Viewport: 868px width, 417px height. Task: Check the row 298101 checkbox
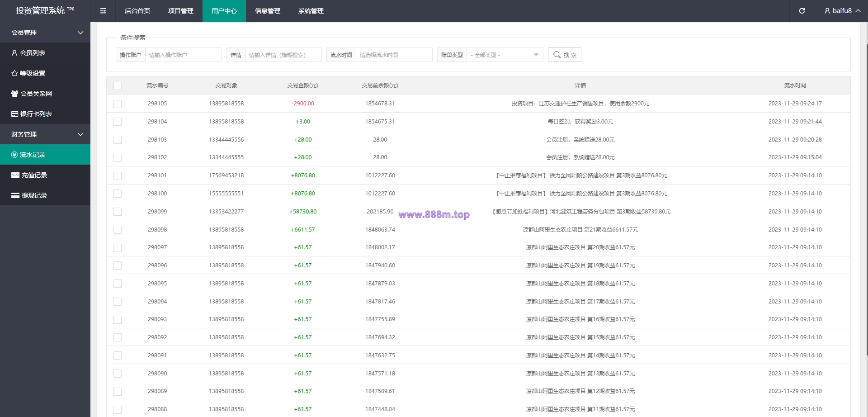coord(118,175)
